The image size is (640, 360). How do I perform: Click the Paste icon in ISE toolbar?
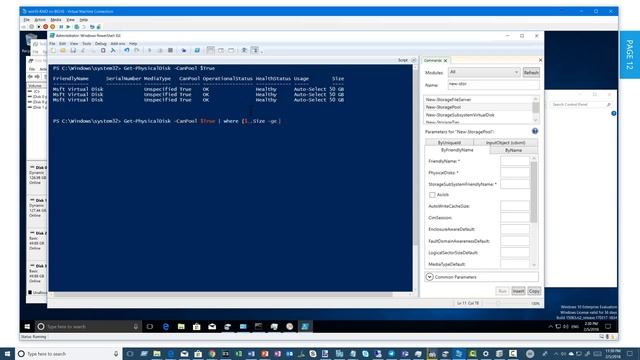[103, 50]
